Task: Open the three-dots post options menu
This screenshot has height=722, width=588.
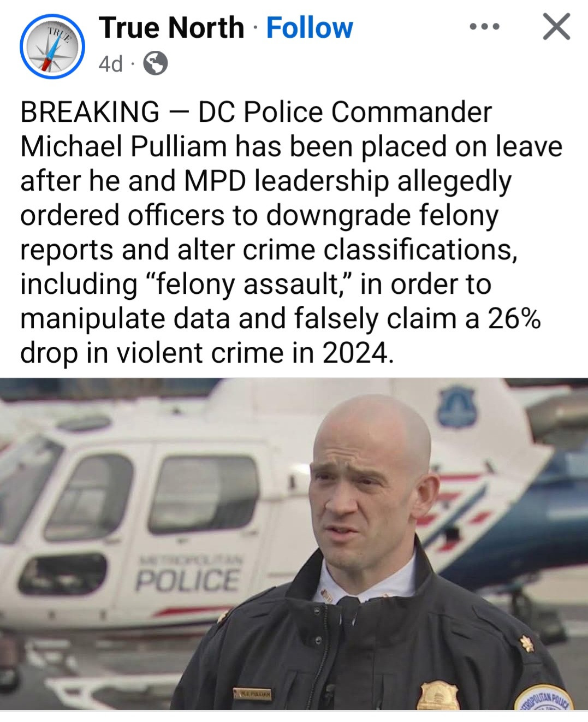Action: [484, 27]
